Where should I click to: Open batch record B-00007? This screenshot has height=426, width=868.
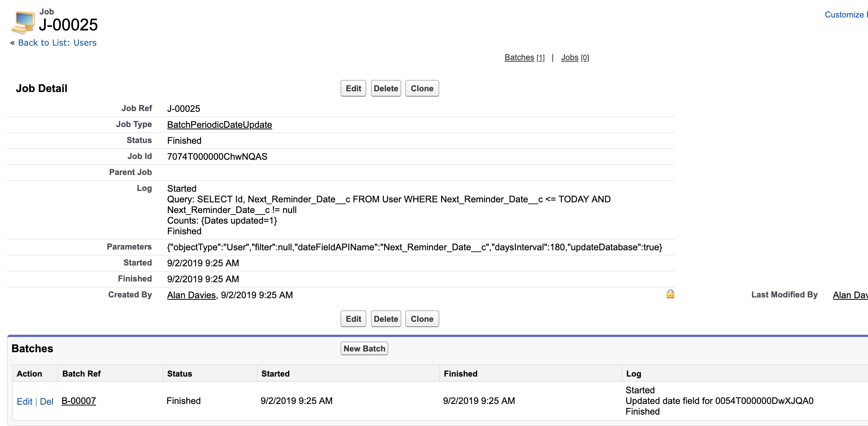(x=79, y=401)
